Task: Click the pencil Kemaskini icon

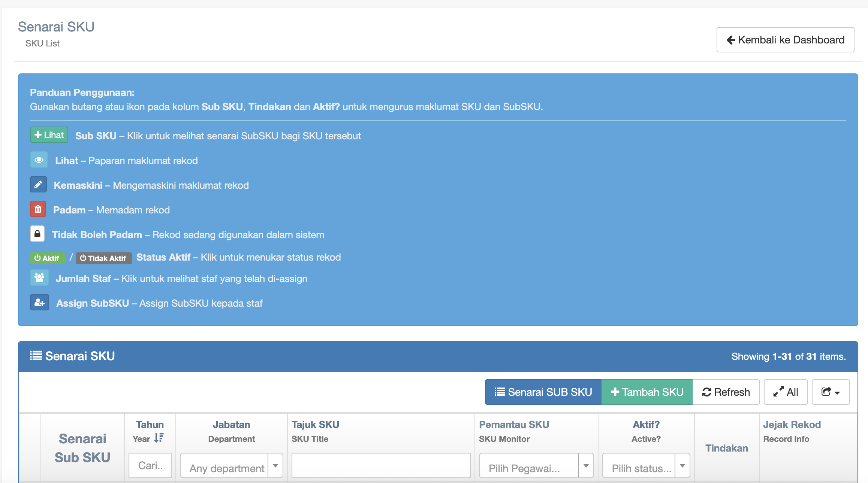Action: (38, 185)
